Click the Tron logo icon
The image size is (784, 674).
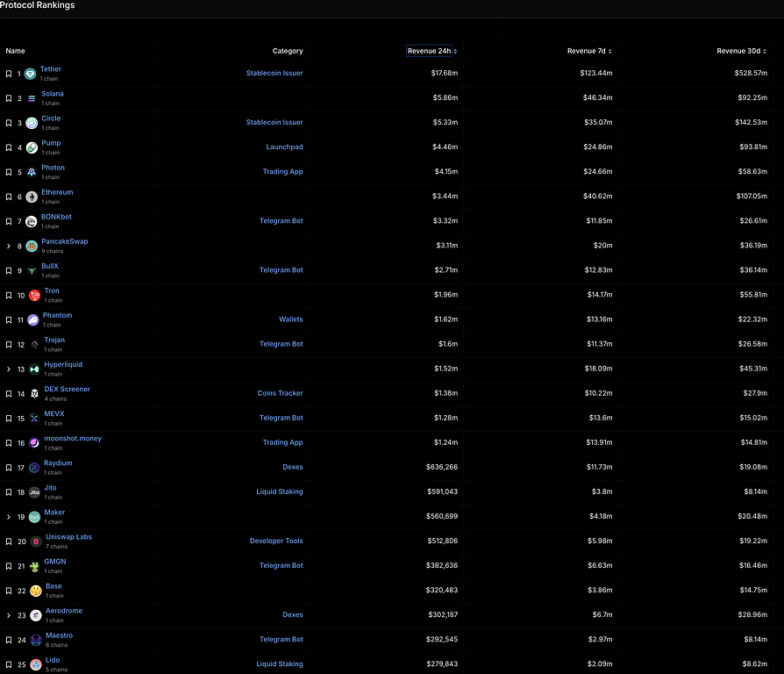click(x=34, y=295)
